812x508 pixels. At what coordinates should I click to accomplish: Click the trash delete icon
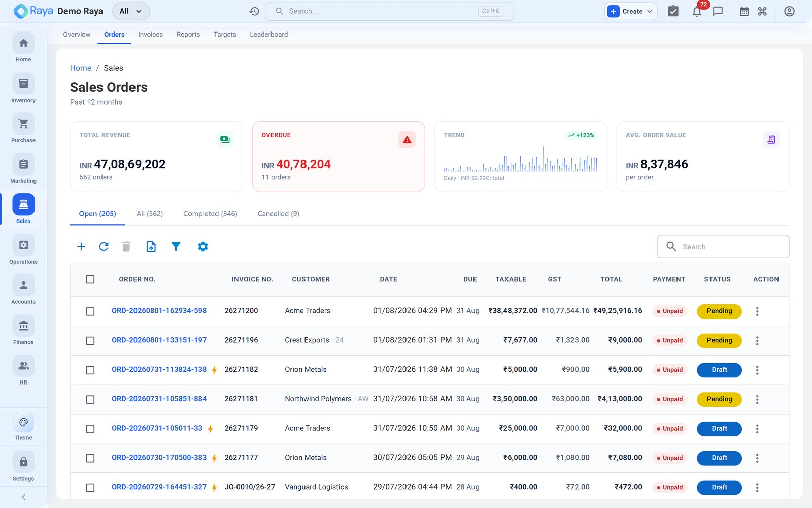click(x=126, y=247)
